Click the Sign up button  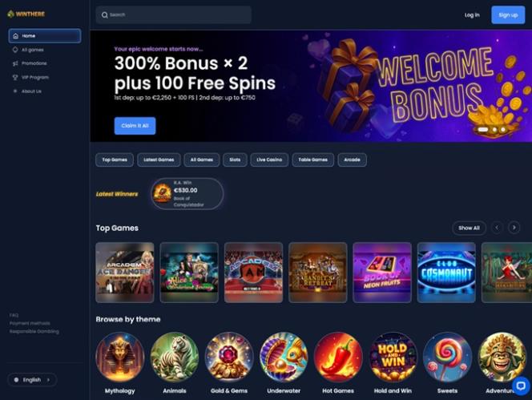(x=508, y=15)
